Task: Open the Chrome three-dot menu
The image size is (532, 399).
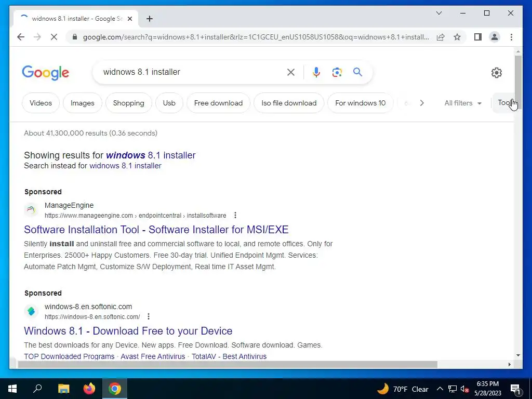Action: [x=511, y=37]
